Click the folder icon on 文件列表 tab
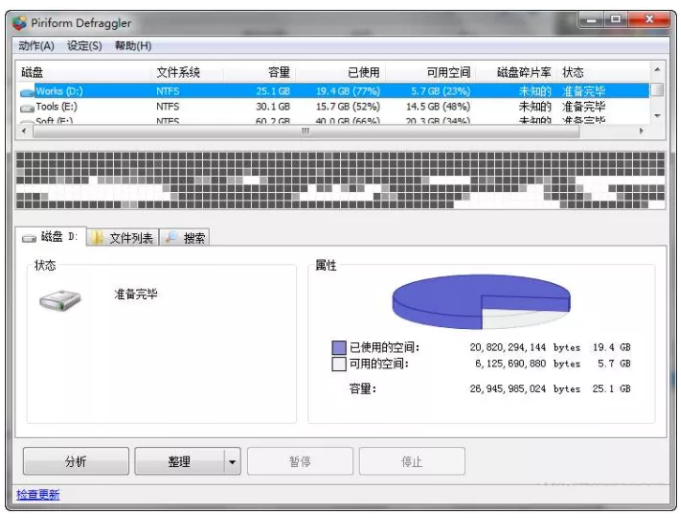 98,238
